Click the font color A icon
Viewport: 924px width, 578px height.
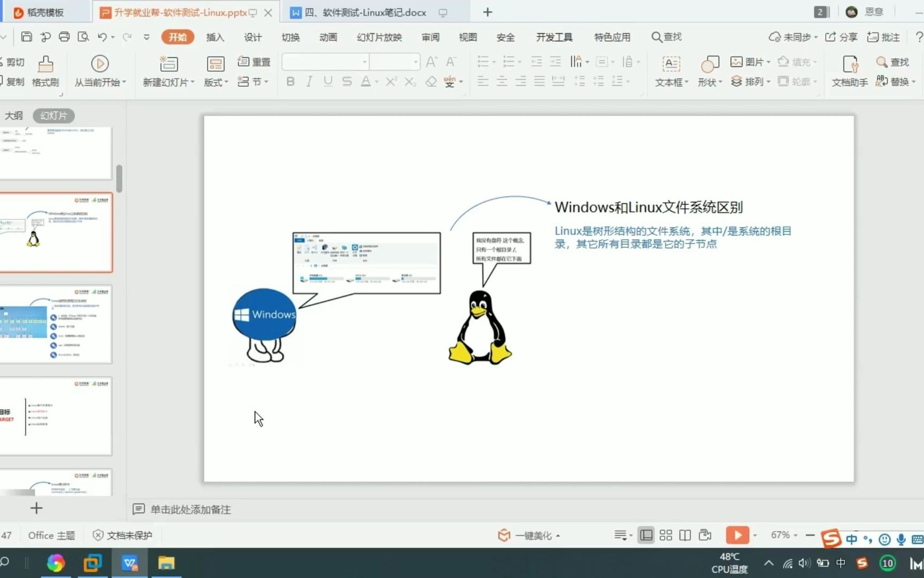pyautogui.click(x=366, y=81)
